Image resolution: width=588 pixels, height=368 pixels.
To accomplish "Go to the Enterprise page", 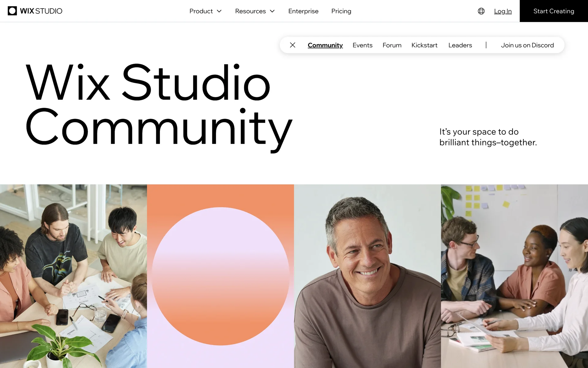I will (x=303, y=11).
